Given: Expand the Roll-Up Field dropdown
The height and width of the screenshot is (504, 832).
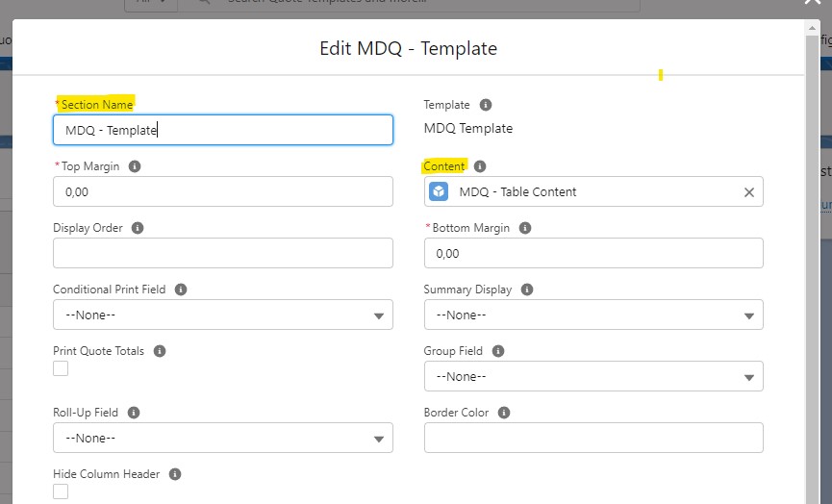Looking at the screenshot, I should pos(223,438).
